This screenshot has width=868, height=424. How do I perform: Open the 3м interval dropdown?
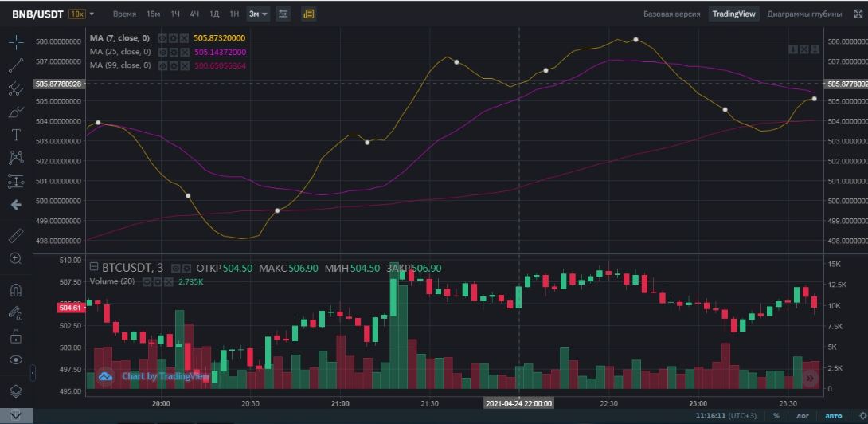point(258,14)
